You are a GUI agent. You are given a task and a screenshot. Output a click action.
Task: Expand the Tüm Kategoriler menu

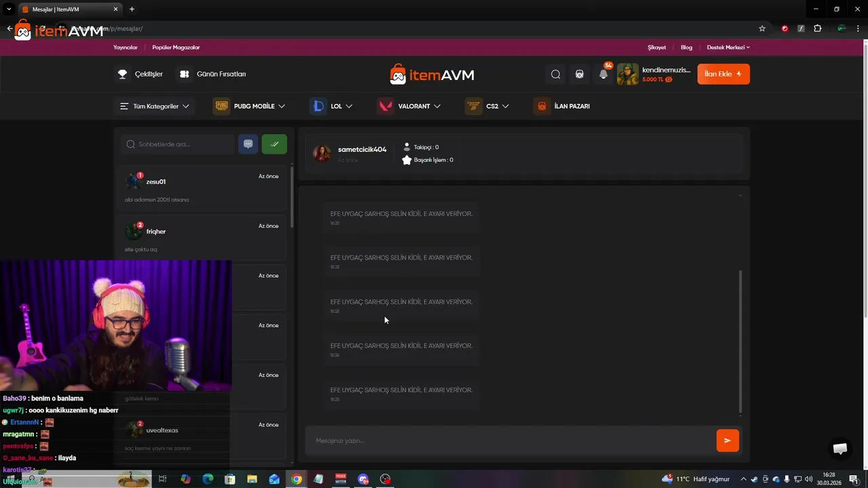(x=155, y=106)
